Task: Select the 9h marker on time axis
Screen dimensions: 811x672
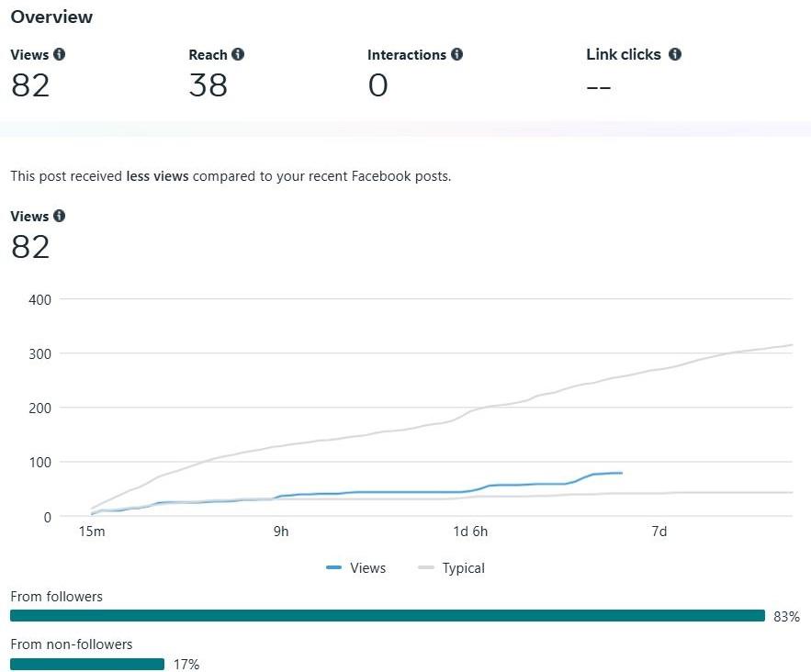Action: pyautogui.click(x=281, y=532)
